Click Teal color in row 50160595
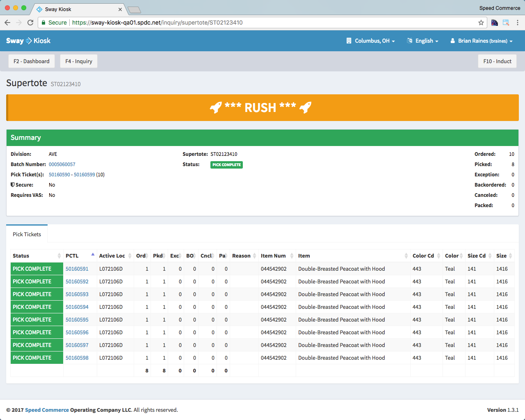This screenshot has height=420, width=525. pos(450,320)
